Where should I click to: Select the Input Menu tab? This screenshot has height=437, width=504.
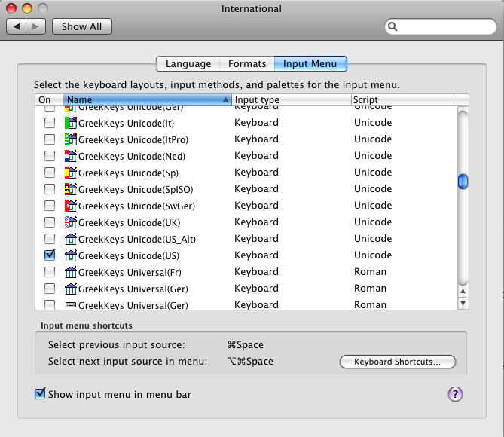(310, 64)
